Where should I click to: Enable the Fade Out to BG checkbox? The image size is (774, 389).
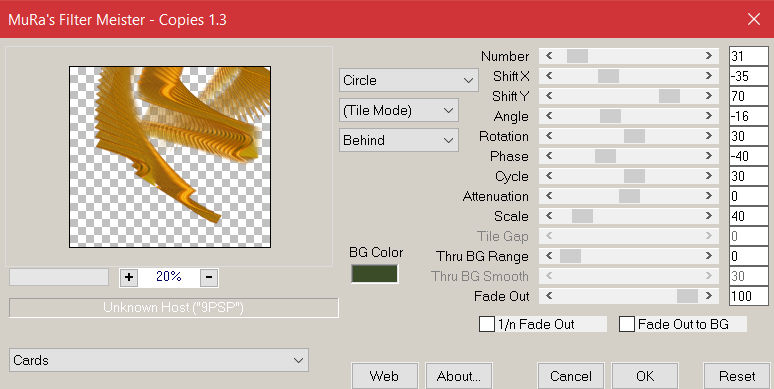[626, 324]
